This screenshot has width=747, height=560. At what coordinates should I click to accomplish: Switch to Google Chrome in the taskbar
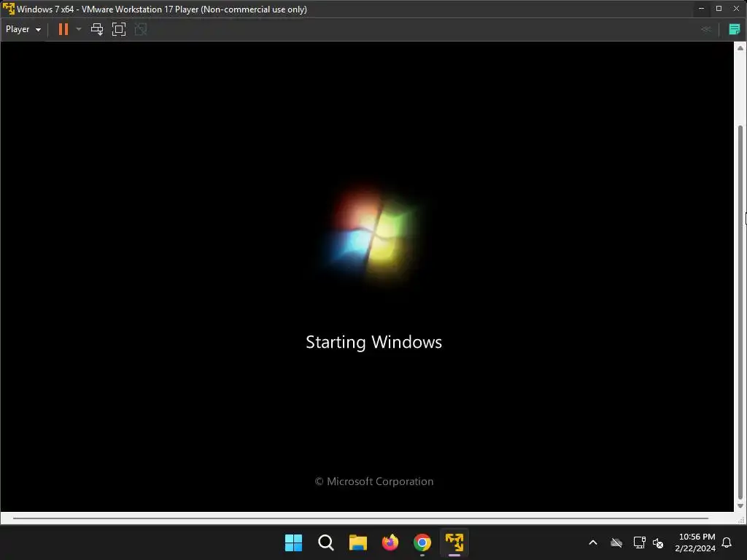tap(422, 542)
